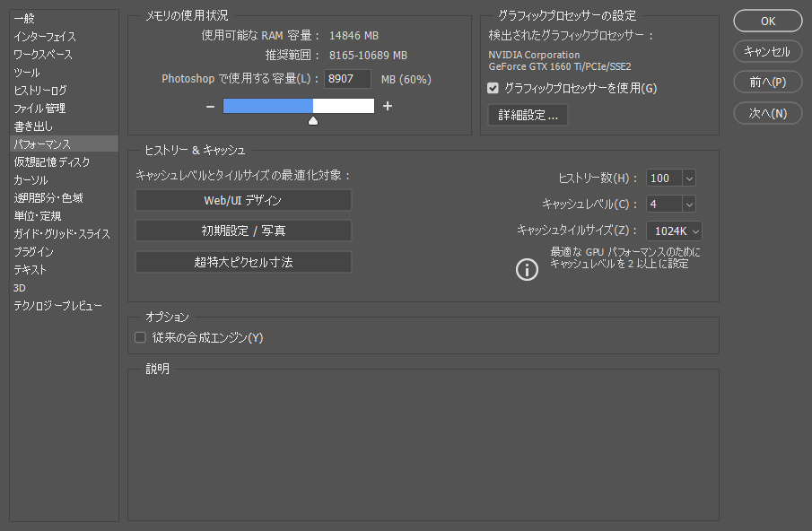This screenshot has width=812, height=531.
Task: Click the Photoshop memory amount input field
Action: [347, 79]
